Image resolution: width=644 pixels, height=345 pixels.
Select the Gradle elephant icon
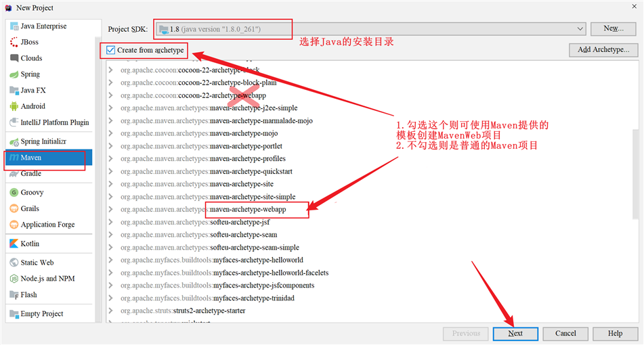coord(14,174)
